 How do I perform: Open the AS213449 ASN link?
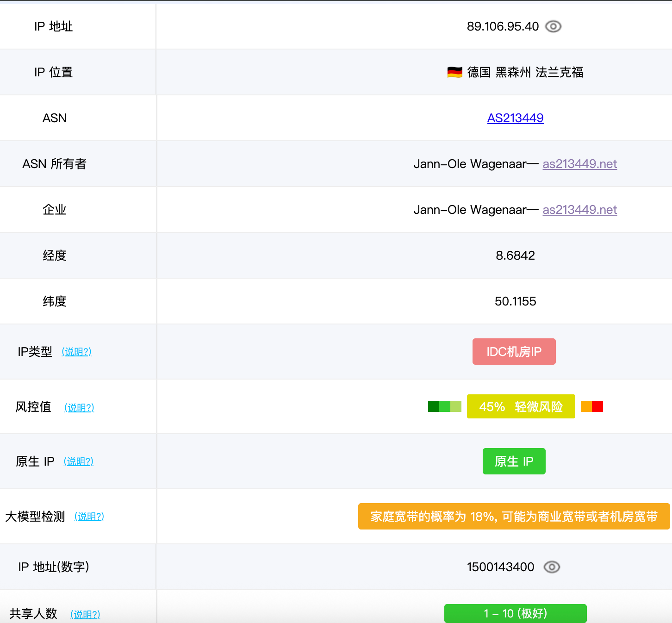[x=515, y=118]
